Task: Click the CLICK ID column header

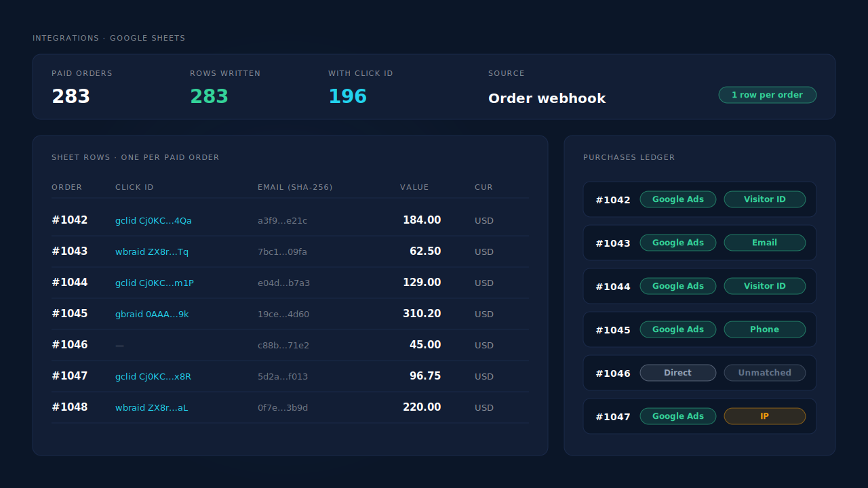Action: pyautogui.click(x=134, y=187)
